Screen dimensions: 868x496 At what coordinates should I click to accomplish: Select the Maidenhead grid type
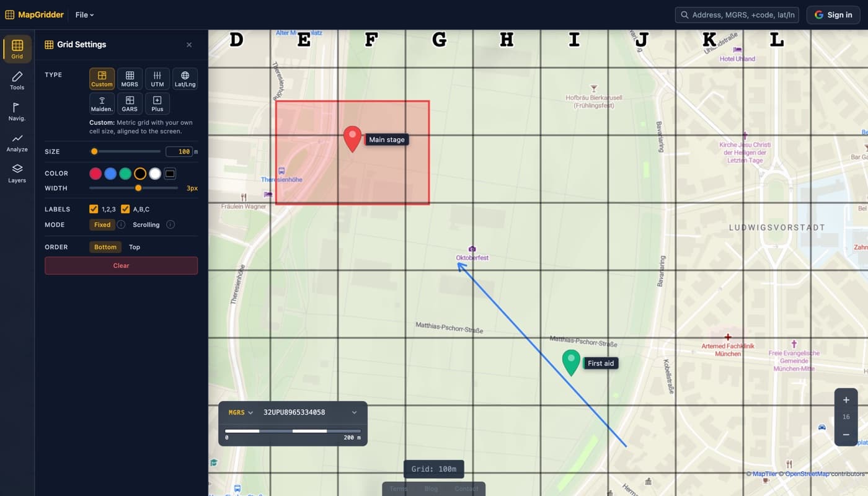[102, 104]
